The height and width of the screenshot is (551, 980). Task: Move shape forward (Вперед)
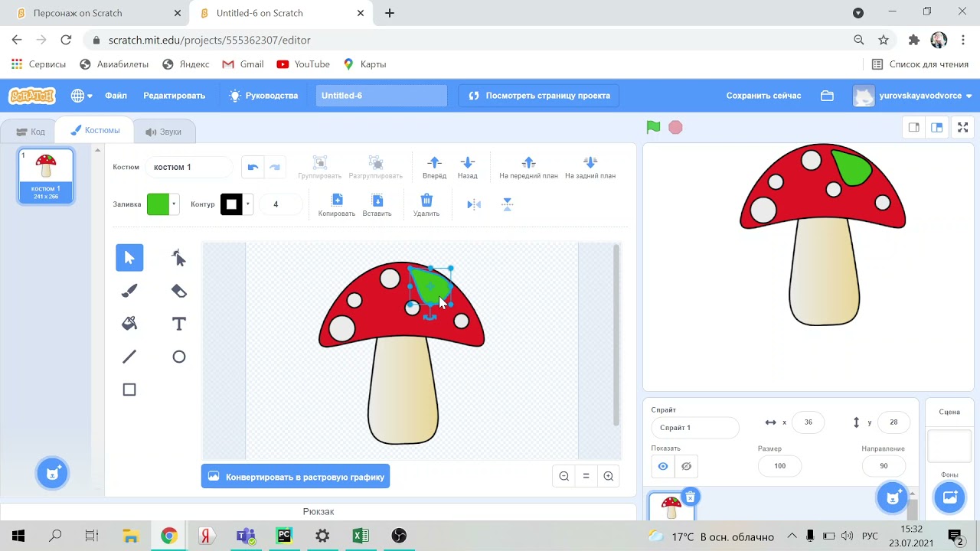tap(434, 167)
